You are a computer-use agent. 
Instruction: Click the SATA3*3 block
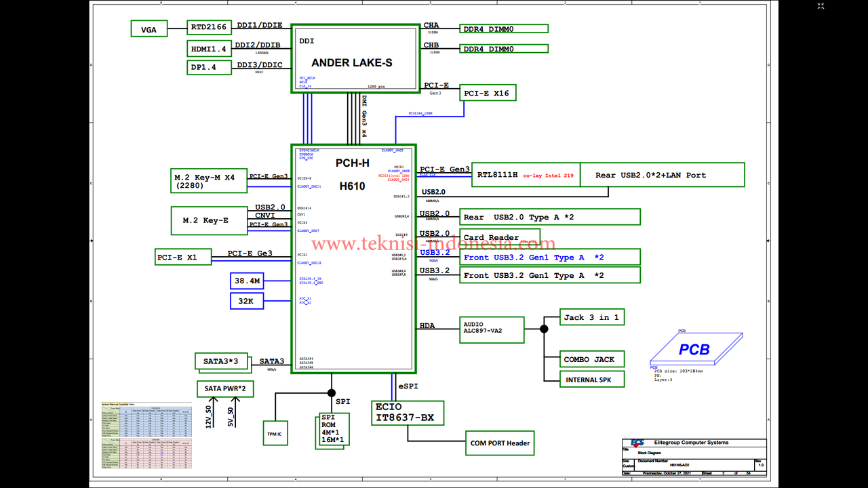pyautogui.click(x=222, y=362)
